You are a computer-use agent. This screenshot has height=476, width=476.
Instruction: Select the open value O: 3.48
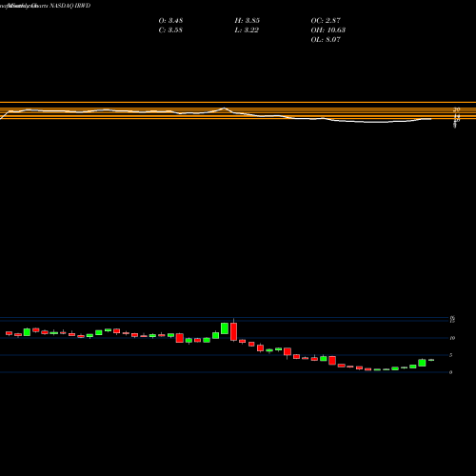[170, 21]
